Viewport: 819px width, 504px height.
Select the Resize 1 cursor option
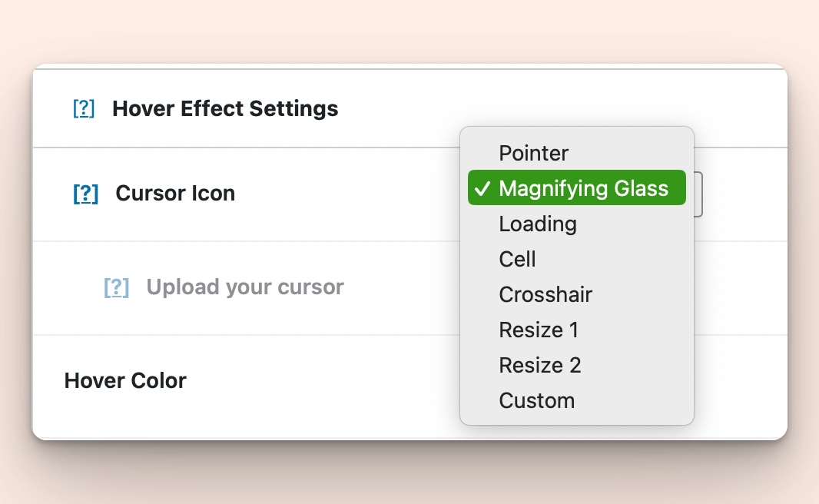[539, 330]
